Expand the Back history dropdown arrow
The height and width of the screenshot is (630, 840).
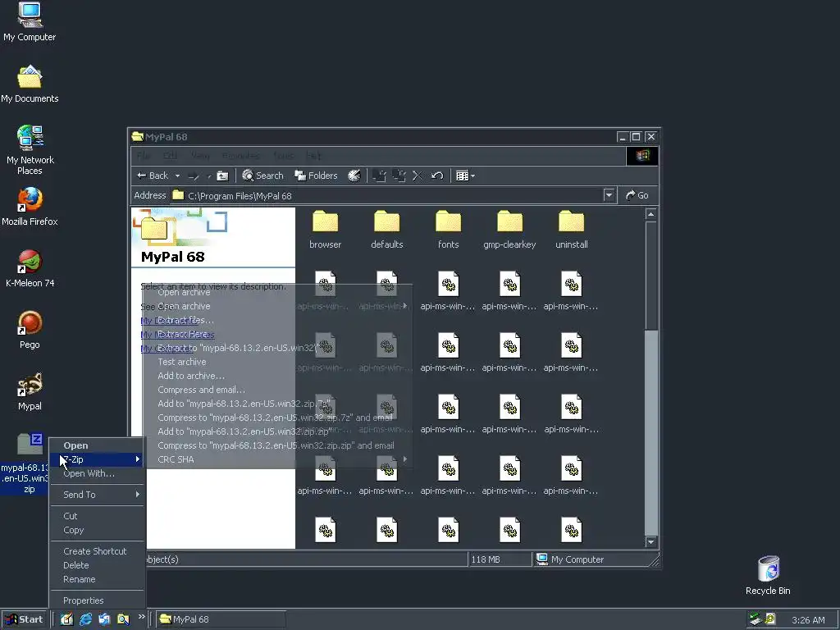coord(177,176)
